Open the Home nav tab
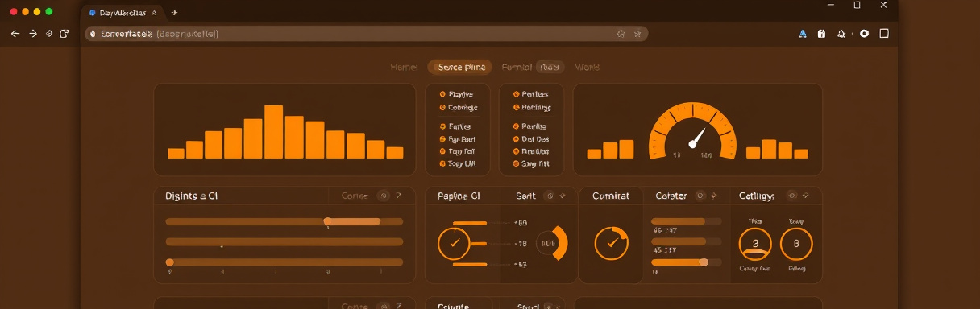980x309 pixels. pos(404,68)
